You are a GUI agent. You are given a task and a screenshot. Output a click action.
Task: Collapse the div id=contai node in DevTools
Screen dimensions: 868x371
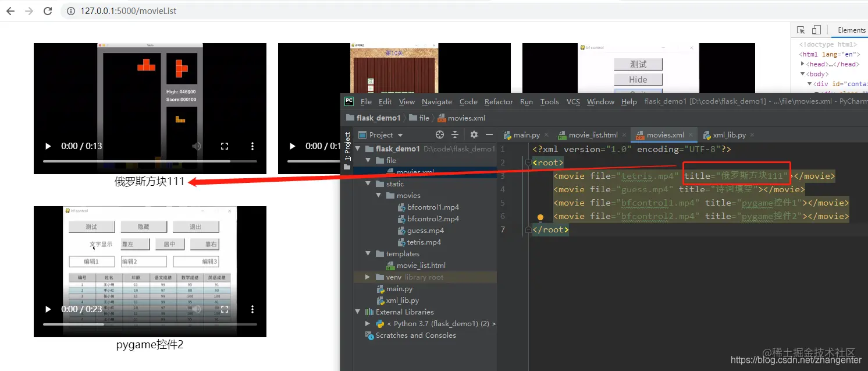point(810,84)
